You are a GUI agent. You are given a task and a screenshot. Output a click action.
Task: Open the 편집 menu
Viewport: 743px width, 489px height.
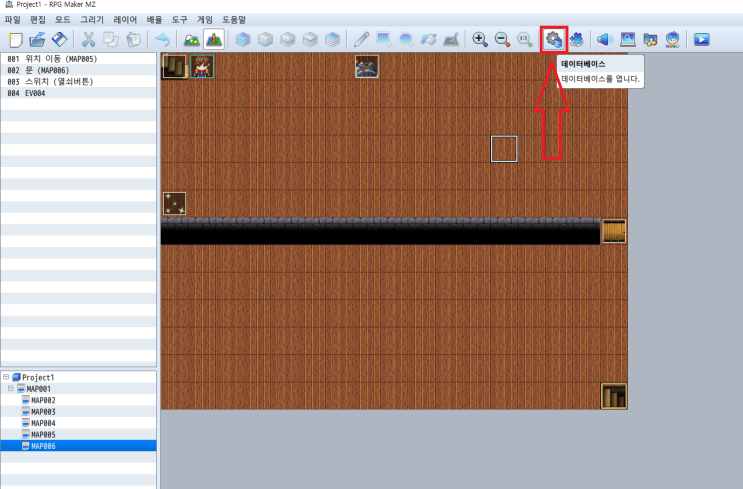click(x=38, y=19)
